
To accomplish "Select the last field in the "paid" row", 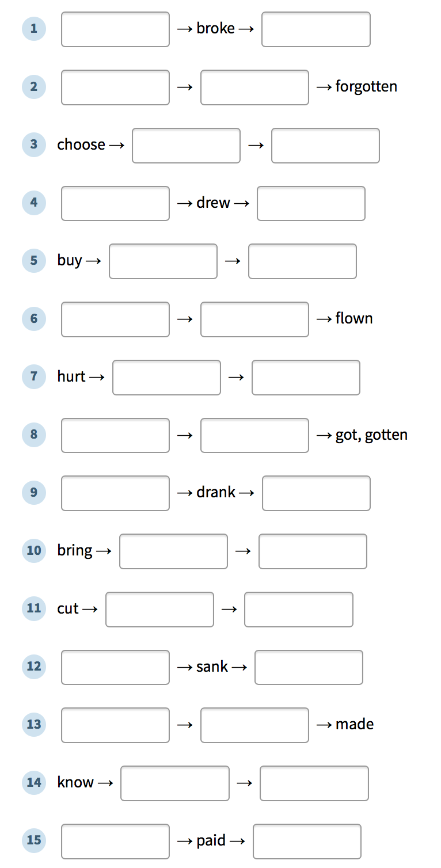I will point(307,842).
